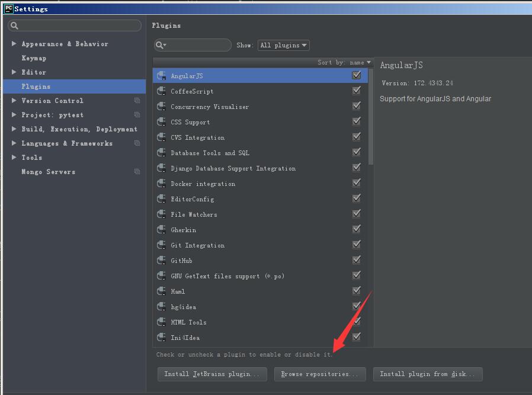Toggle the Concurrency Visualiser checkbox

pos(356,106)
